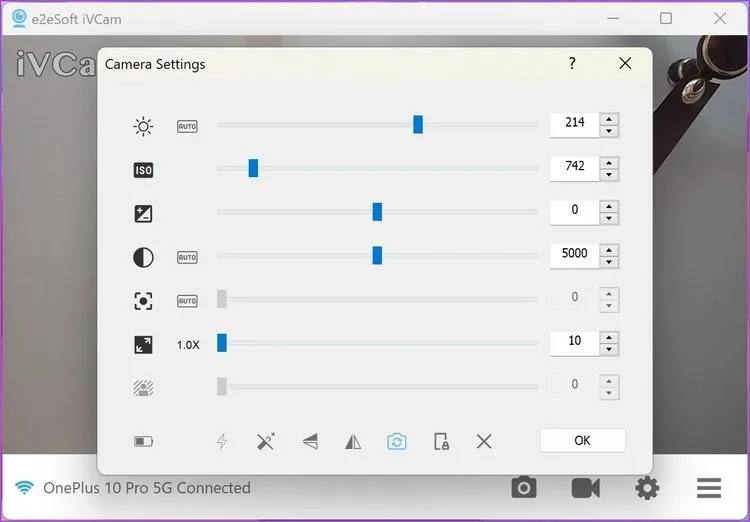The image size is (750, 522).
Task: Increase the zoom value 10 with up arrow
Action: coord(609,337)
